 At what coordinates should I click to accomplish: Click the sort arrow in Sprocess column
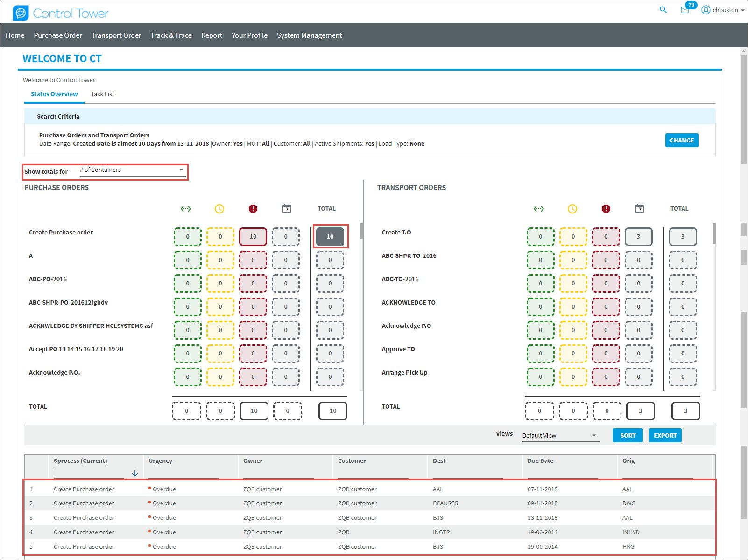[135, 474]
